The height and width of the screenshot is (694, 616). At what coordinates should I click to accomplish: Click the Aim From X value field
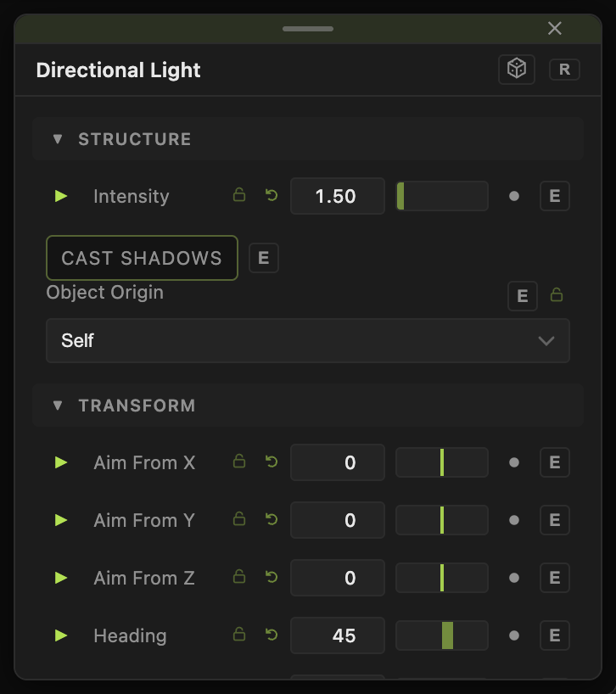[x=337, y=462]
